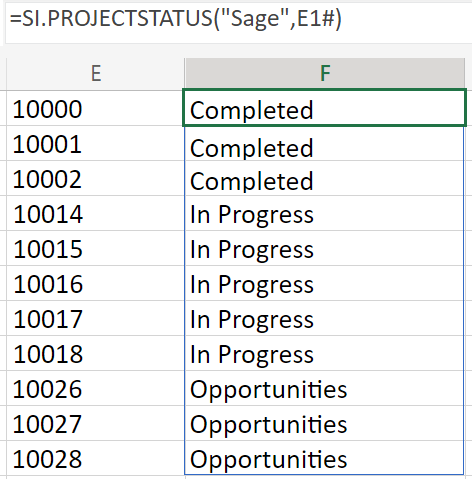Select cell with value 10026
The width and height of the screenshot is (472, 479).
[95, 388]
